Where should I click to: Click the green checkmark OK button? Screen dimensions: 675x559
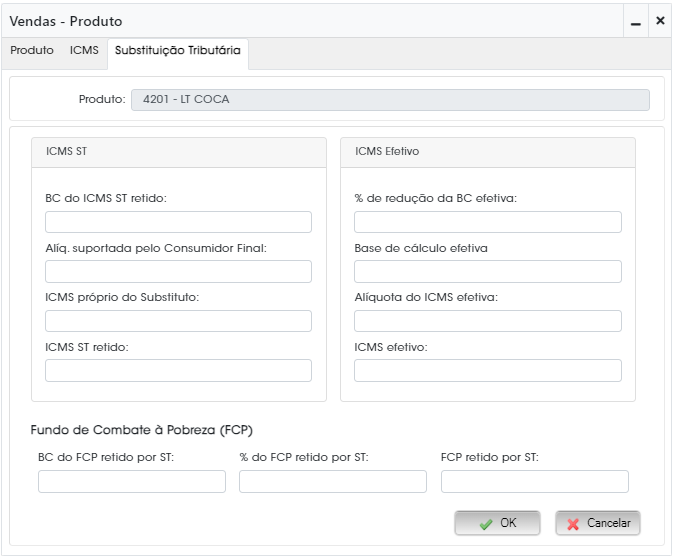coord(497,523)
